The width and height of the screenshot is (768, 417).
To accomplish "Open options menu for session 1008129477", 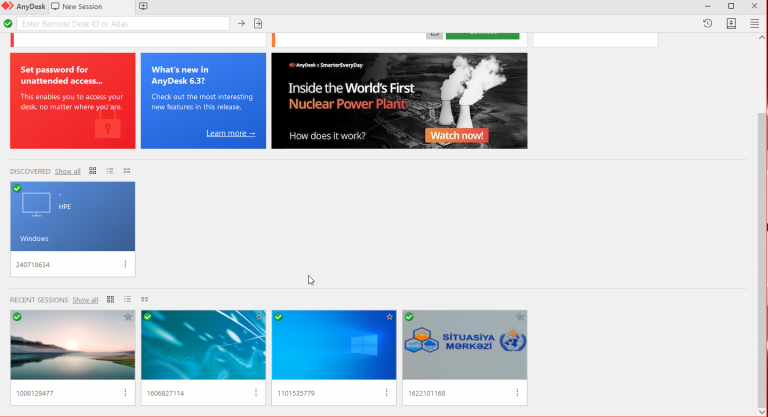I will coord(125,393).
